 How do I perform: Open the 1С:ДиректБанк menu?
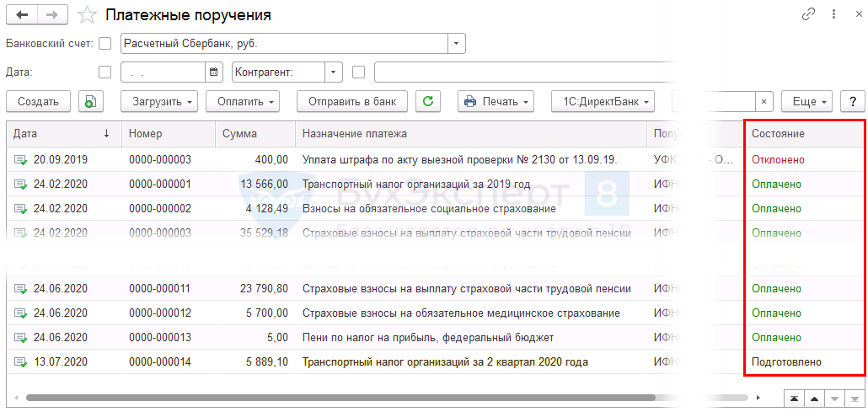pos(603,101)
